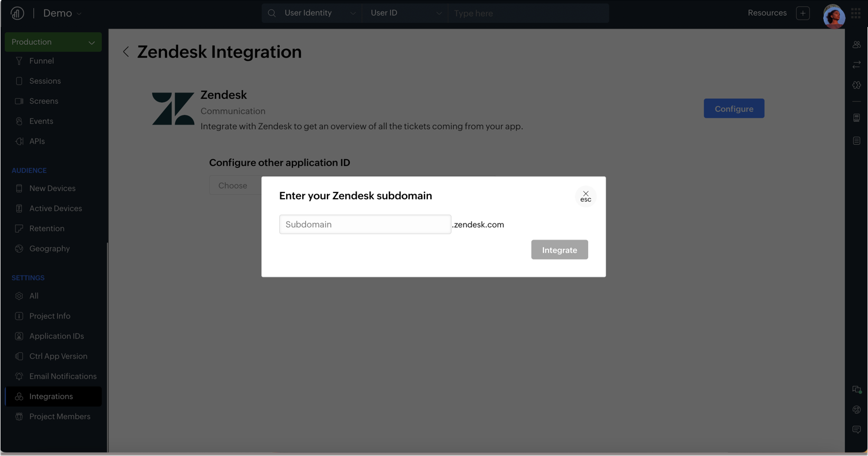Viewport: 868px width, 456px height.
Task: Click the Subdomain input field
Action: (365, 225)
